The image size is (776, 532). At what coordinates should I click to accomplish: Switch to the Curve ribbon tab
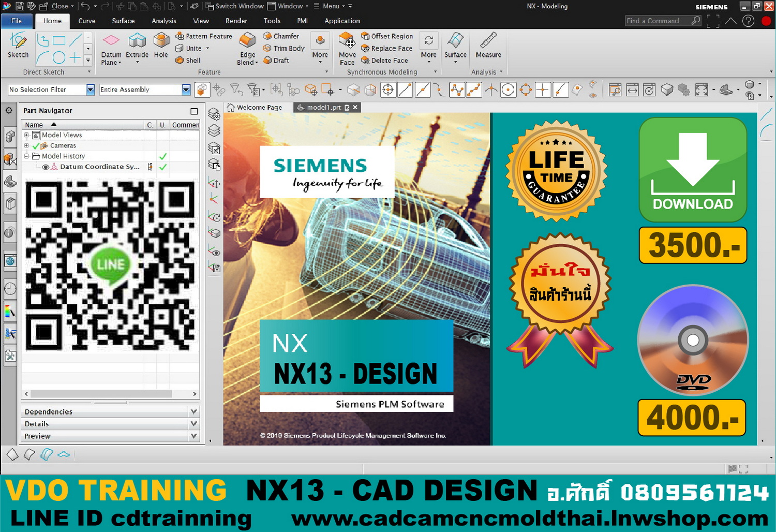(x=86, y=21)
